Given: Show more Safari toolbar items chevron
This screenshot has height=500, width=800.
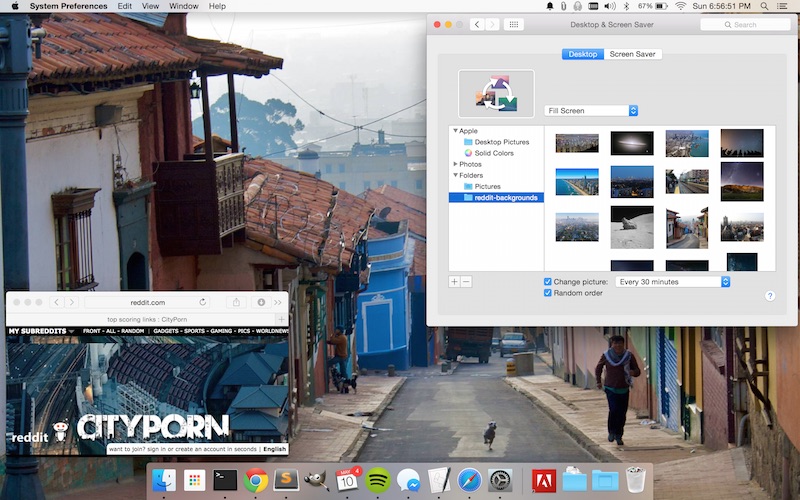Looking at the screenshot, I should 278,302.
